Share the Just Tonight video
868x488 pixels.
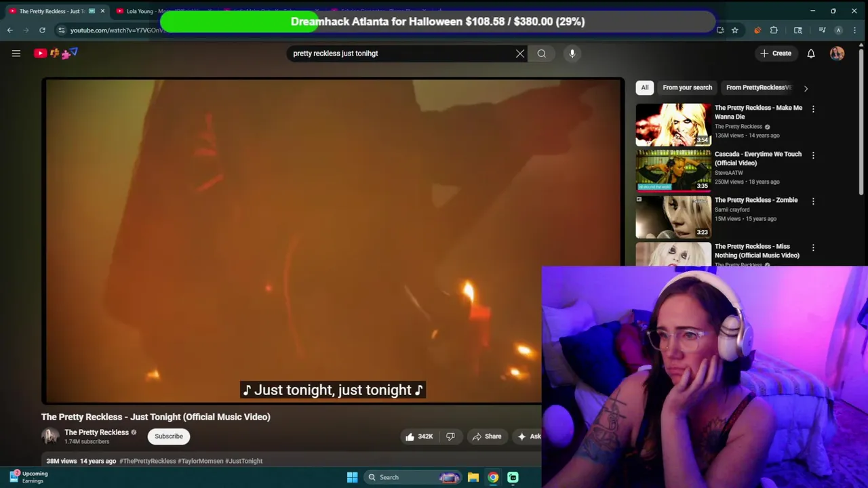[x=486, y=436]
